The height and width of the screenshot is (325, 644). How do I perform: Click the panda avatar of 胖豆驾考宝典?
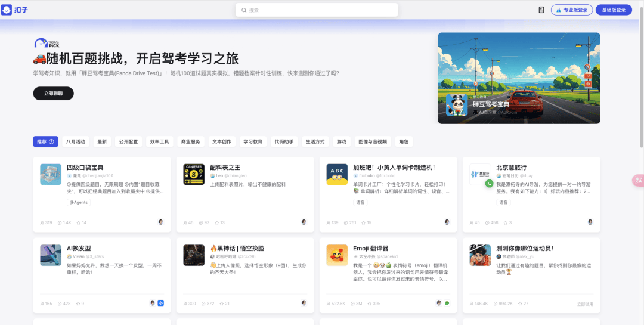coord(457,105)
